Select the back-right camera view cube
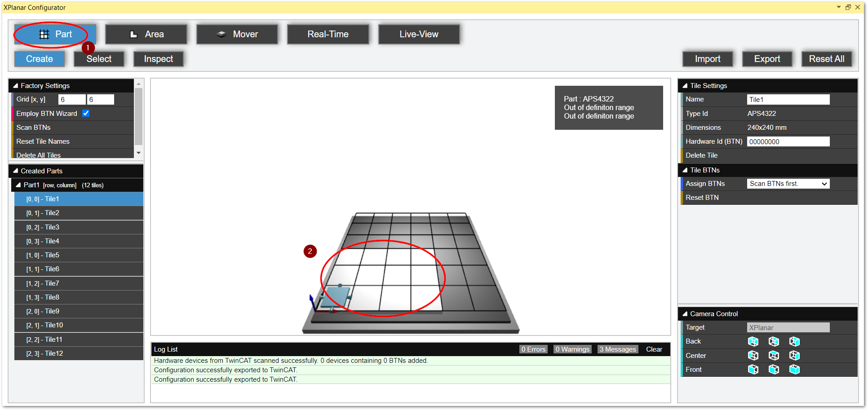This screenshot has width=868, height=410. (x=794, y=341)
